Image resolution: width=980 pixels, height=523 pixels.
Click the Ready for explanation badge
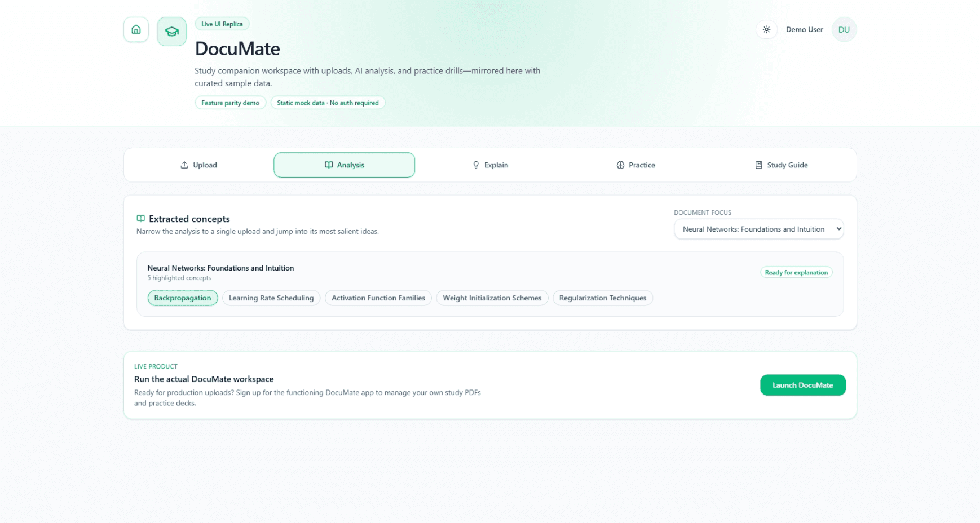click(x=796, y=272)
